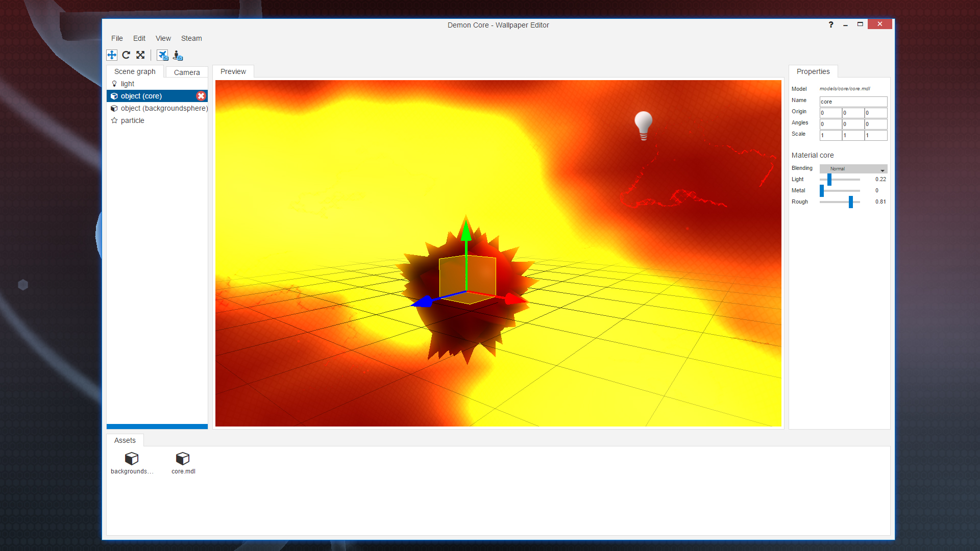Click the Scale Z input field
The height and width of the screenshot is (551, 980).
pyautogui.click(x=876, y=135)
